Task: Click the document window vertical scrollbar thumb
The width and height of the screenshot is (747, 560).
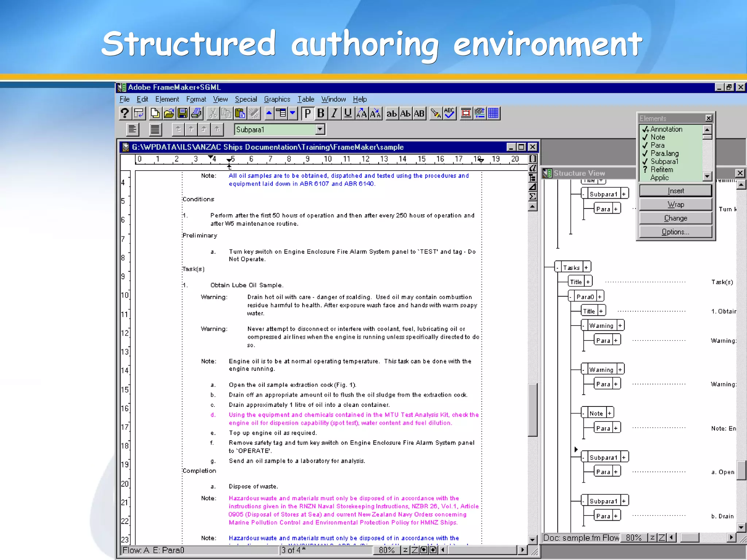Action: coord(533,410)
